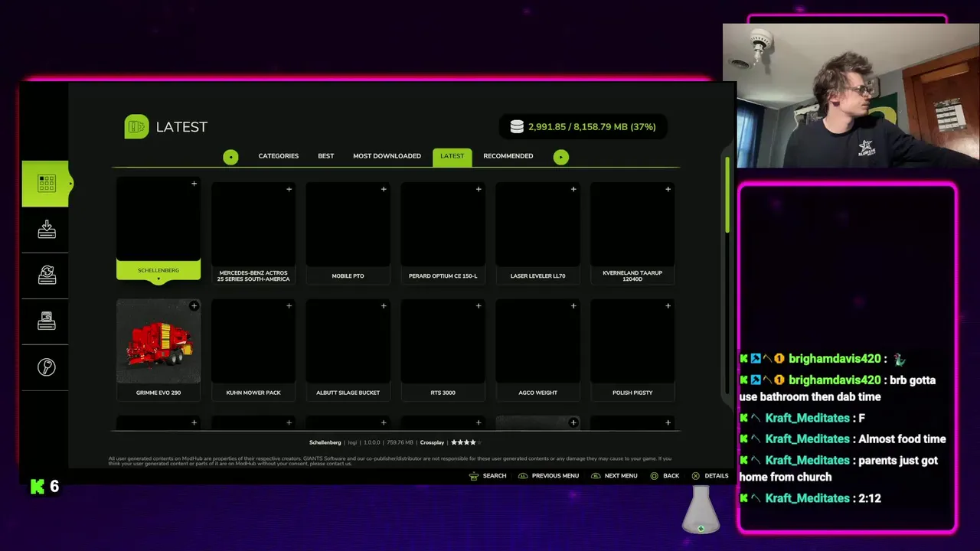Click plus icon on Albutt Silage Bucket card
Screen dimensions: 980x551
384,306
